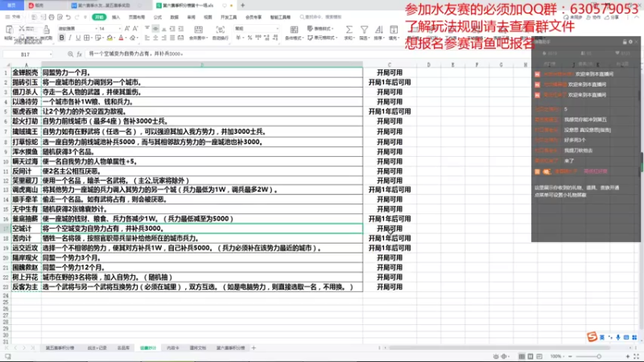Click the percent style icon
644x362 pixels.
point(250,38)
